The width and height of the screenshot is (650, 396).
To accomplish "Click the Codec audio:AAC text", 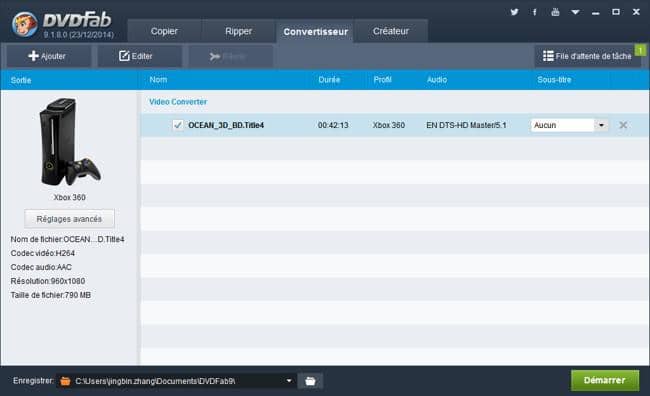I will pyautogui.click(x=41, y=267).
